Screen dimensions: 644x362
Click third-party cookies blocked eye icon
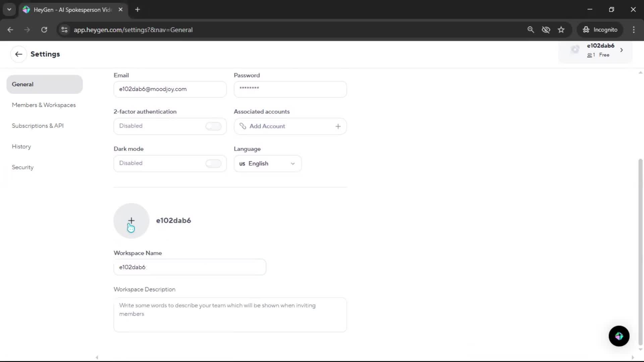click(546, 30)
